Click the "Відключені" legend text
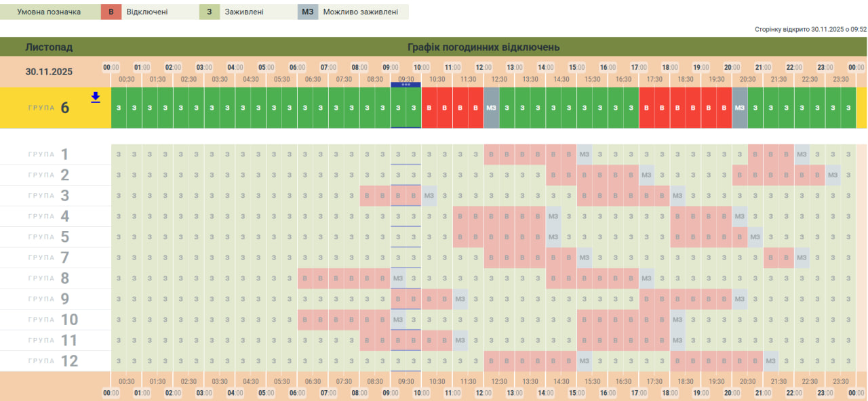The height and width of the screenshot is (401, 868). pos(147,12)
